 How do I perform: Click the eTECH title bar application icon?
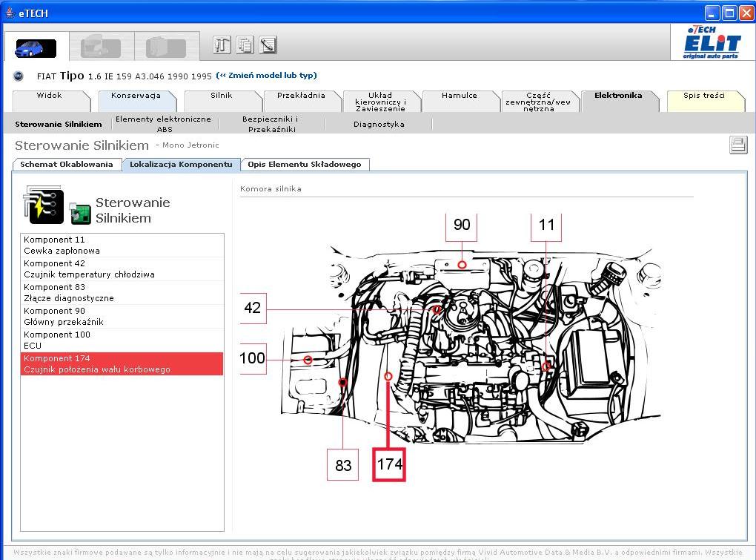click(x=10, y=13)
